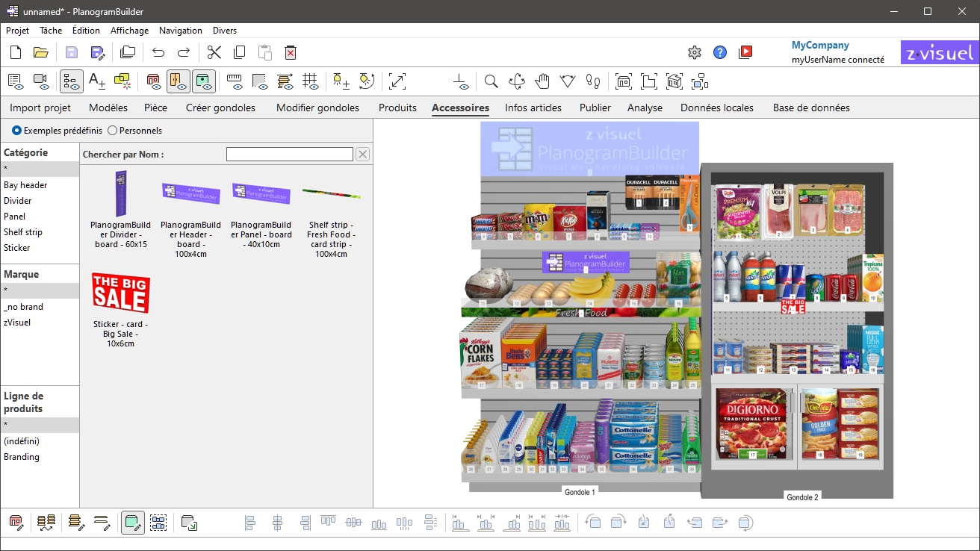Copy selection with the copy icon
This screenshot has height=551, width=980.
(x=240, y=52)
